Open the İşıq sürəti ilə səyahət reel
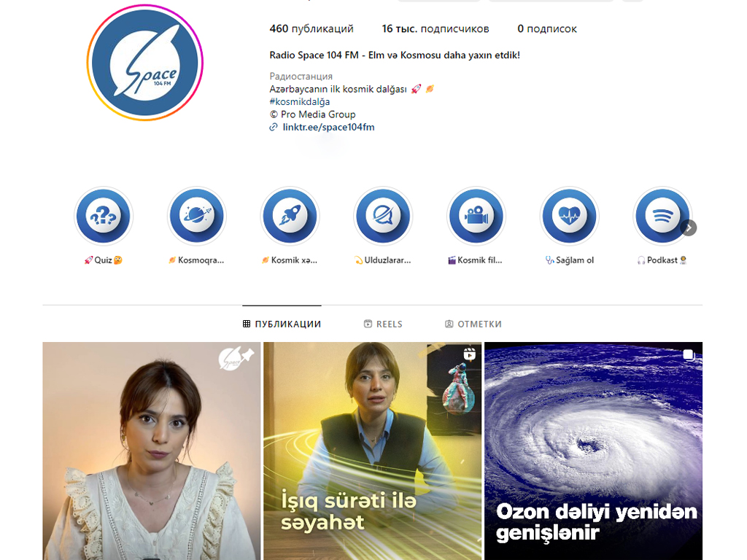 pyautogui.click(x=373, y=451)
